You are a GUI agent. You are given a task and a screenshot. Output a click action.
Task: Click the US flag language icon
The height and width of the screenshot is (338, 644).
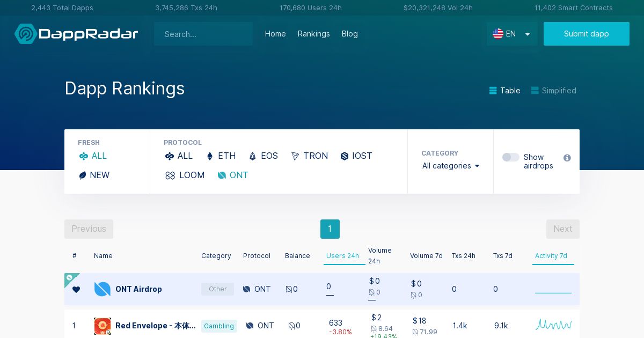498,34
